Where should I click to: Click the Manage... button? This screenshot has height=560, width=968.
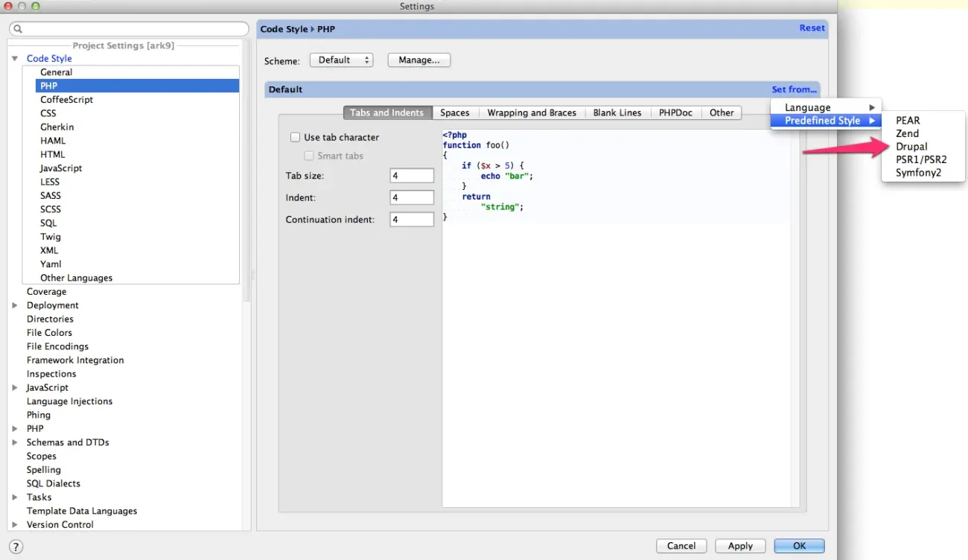tap(419, 60)
